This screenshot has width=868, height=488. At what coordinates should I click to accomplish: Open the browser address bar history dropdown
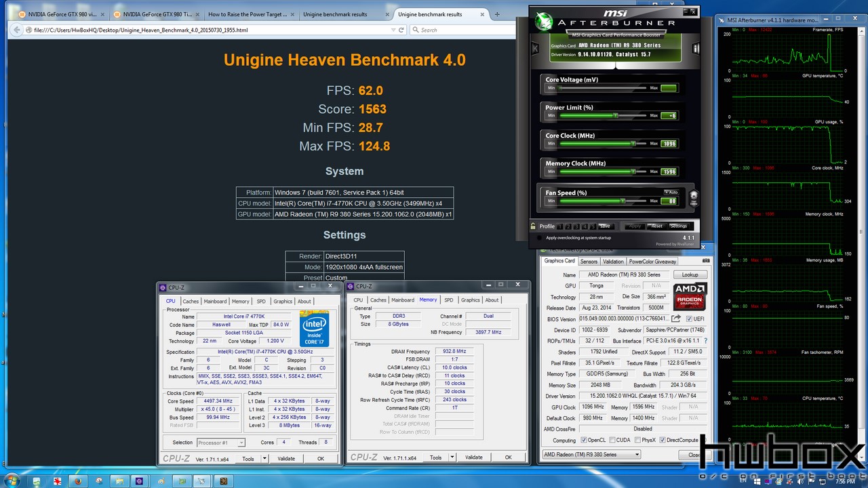(393, 30)
